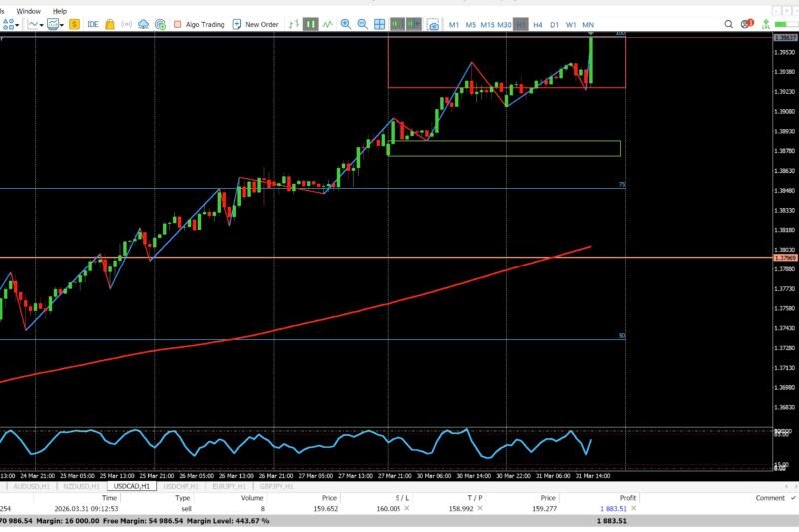Click the 159.652 open price cell

point(326,509)
